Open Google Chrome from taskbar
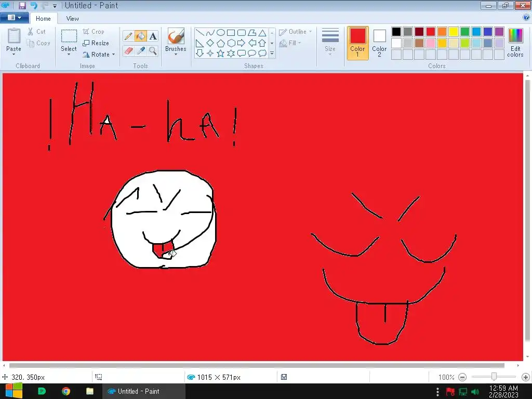Viewport: 532px width, 399px height. [x=66, y=391]
